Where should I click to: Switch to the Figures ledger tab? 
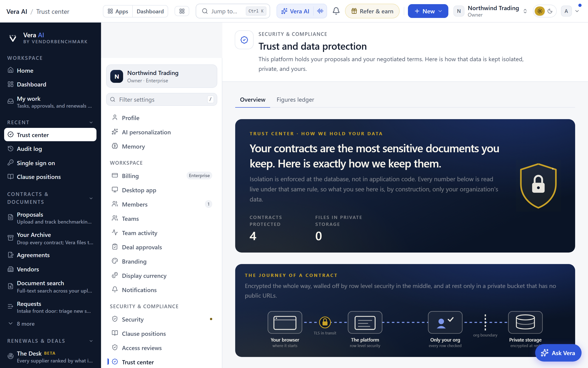tap(295, 100)
